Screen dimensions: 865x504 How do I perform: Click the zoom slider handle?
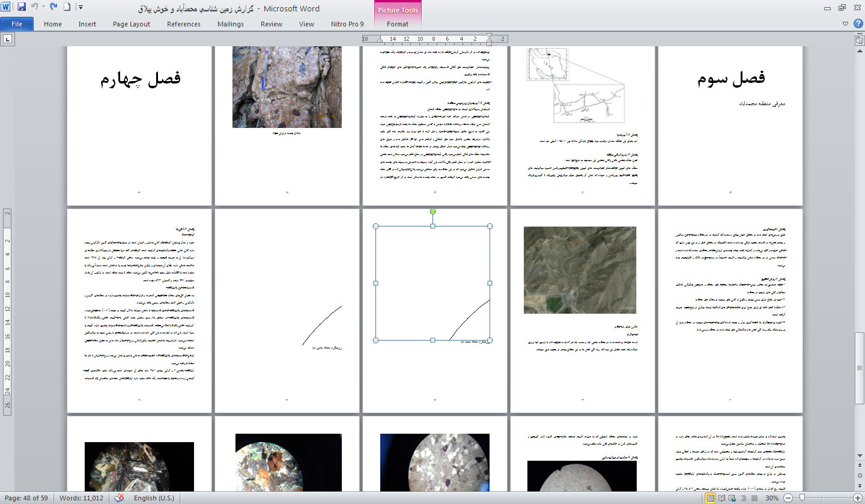click(801, 498)
